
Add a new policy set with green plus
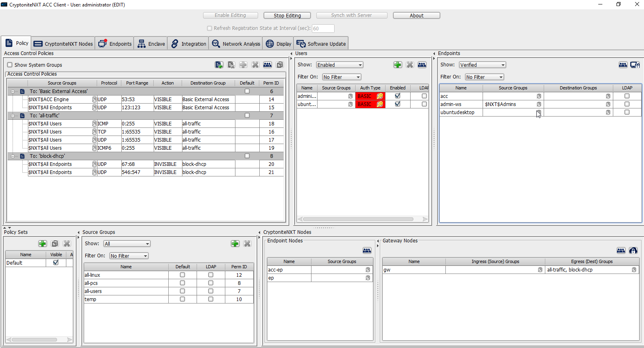42,244
